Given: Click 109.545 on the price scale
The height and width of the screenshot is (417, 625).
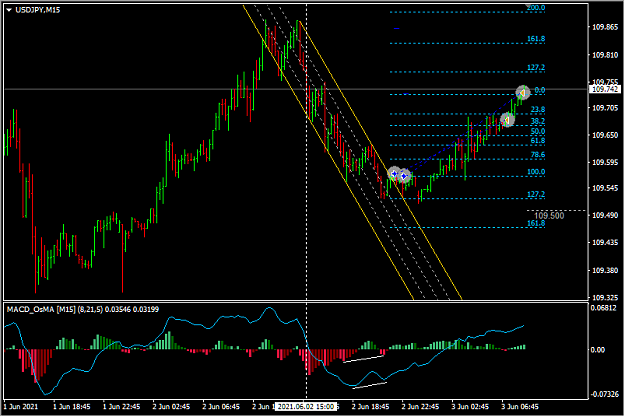Looking at the screenshot, I should [x=605, y=188].
